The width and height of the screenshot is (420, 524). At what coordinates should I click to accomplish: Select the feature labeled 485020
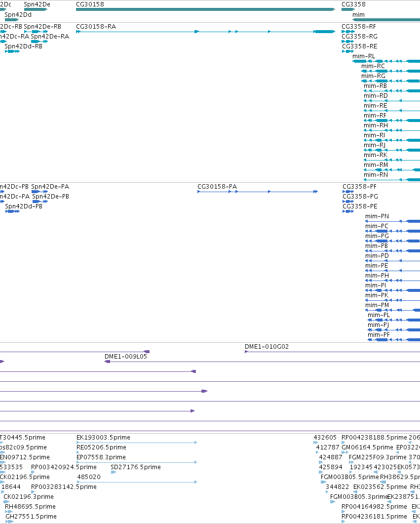point(89,477)
